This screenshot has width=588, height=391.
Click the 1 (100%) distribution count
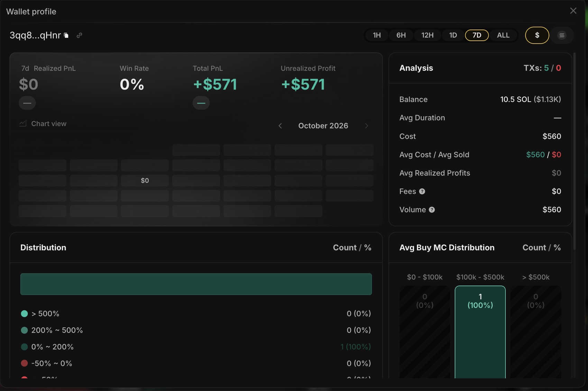356,347
